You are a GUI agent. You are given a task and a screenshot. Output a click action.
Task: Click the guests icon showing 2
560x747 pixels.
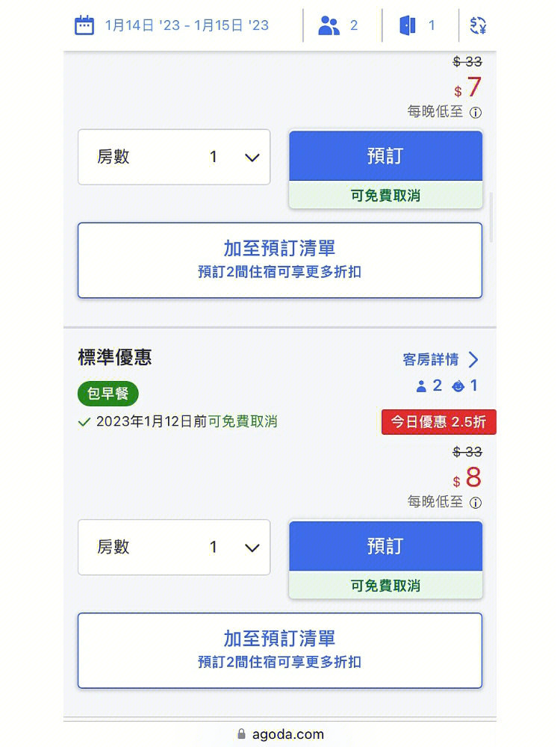(x=329, y=25)
